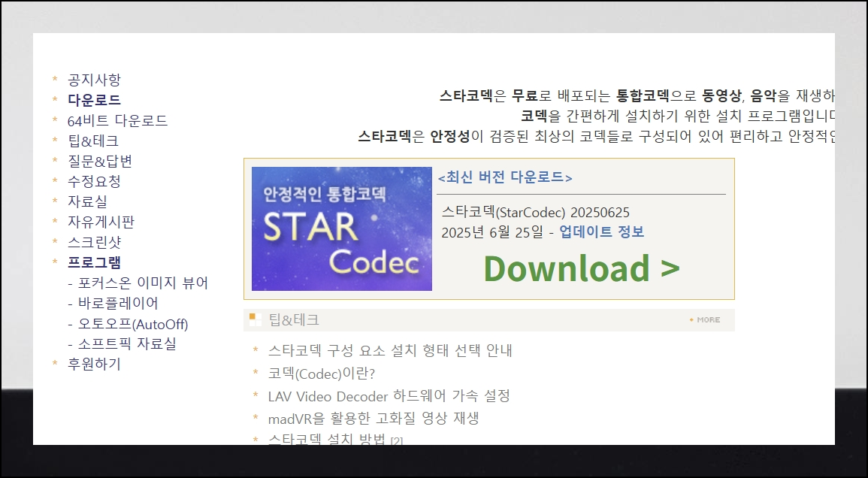Click the orange square icon beside 팁&테크 heading
Viewport: 868px width, 478px height.
pyautogui.click(x=255, y=319)
